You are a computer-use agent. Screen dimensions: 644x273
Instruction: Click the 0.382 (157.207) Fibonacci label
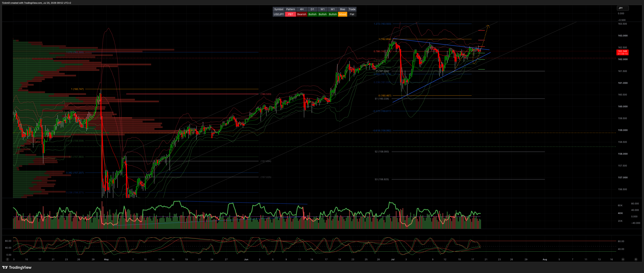coord(75,173)
